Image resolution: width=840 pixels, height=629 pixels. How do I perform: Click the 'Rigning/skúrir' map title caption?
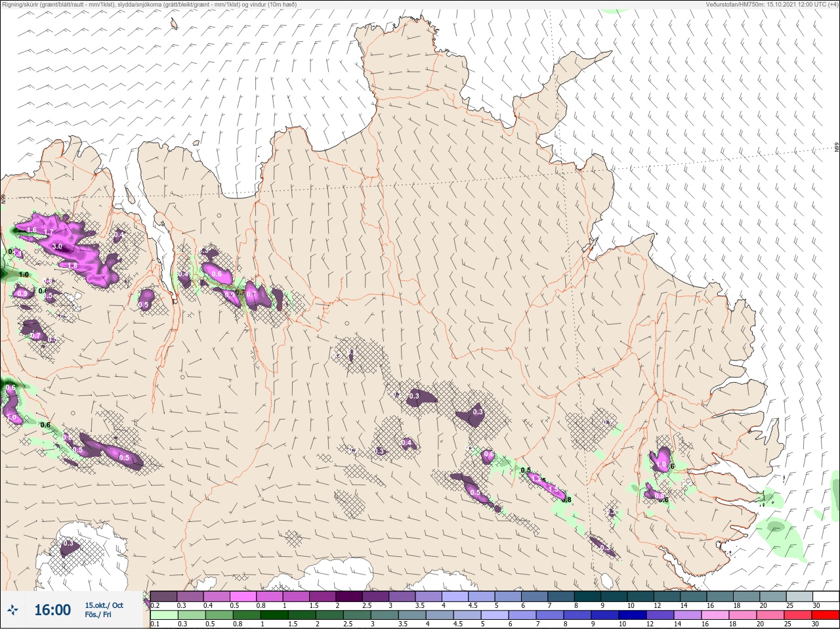[x=148, y=4]
